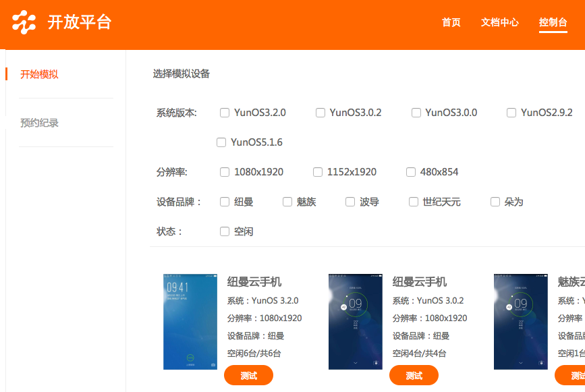Check the YunOS5.1.6 system version box

221,142
